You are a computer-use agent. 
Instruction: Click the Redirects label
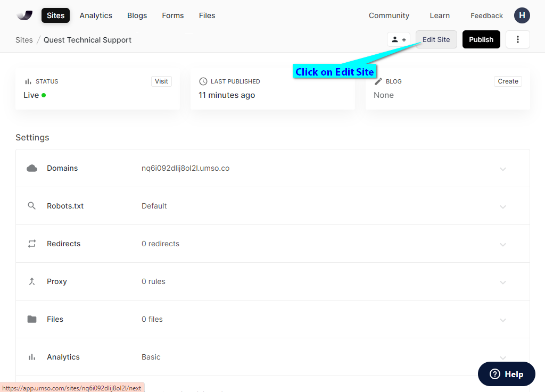point(64,244)
